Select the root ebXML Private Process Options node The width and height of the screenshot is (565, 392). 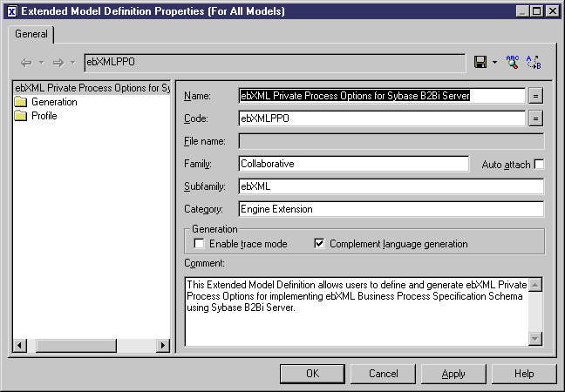click(x=92, y=88)
